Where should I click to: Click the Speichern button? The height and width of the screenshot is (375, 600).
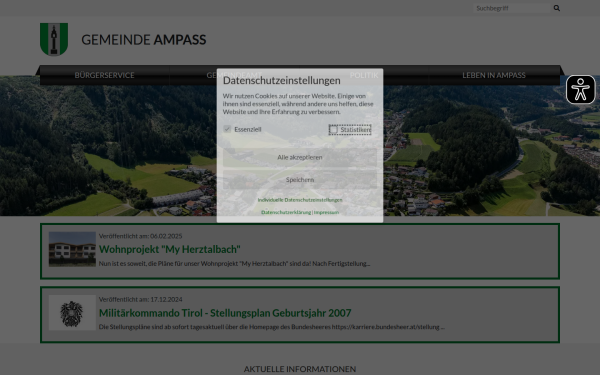(300, 179)
